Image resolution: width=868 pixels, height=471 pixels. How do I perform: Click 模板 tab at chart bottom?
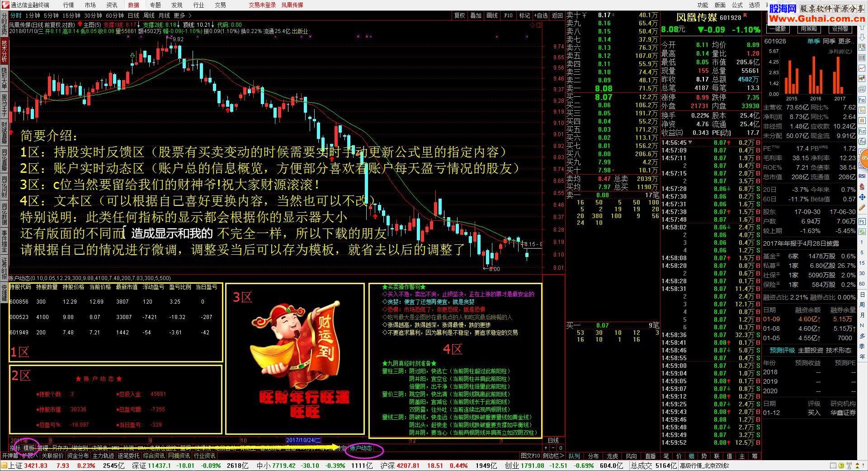coord(29,448)
